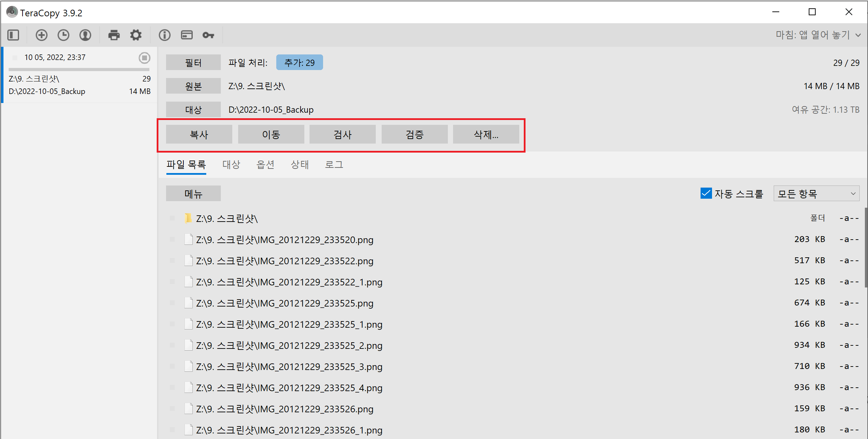
Task: Stop the 10 05, 2022 task in sidebar
Action: (145, 58)
